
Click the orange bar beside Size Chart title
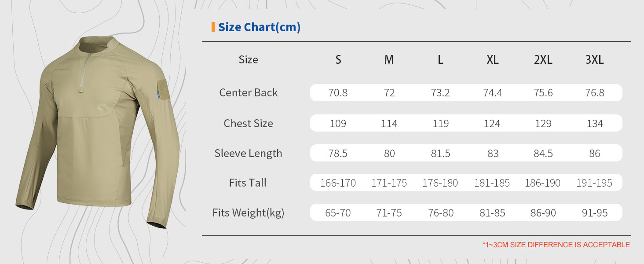(x=213, y=27)
